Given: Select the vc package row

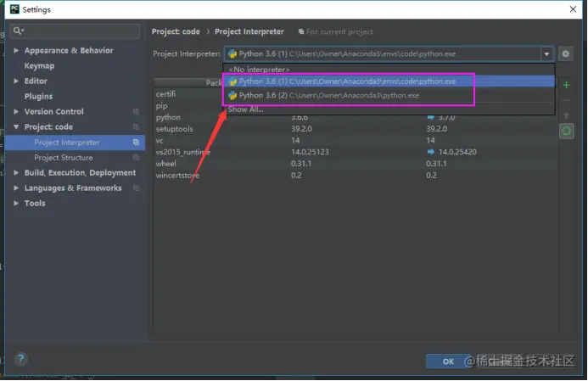Looking at the screenshot, I should click(x=356, y=140).
